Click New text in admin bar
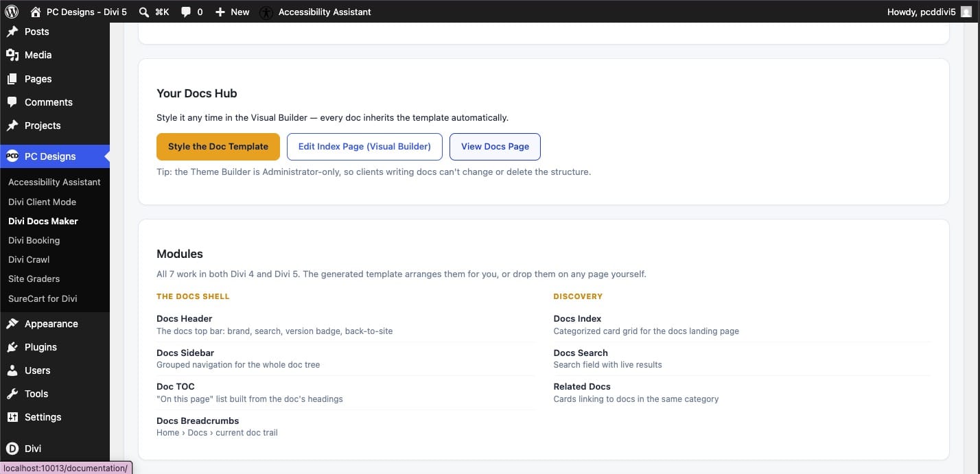 (240, 12)
